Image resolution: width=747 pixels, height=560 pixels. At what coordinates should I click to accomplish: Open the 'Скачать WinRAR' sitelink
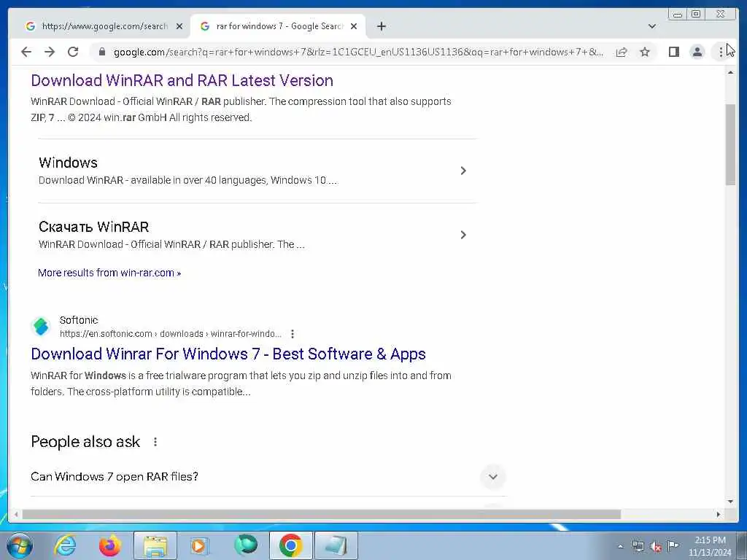point(94,227)
